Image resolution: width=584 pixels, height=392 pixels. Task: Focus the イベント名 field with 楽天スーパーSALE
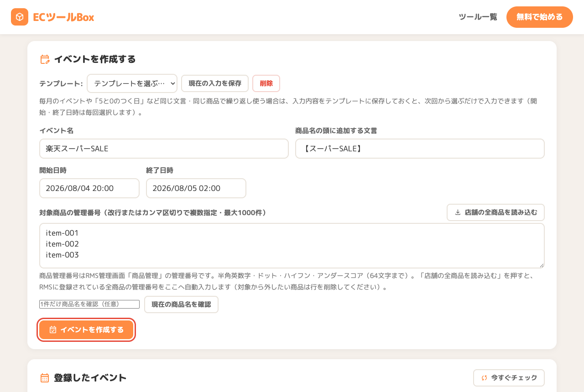(164, 149)
